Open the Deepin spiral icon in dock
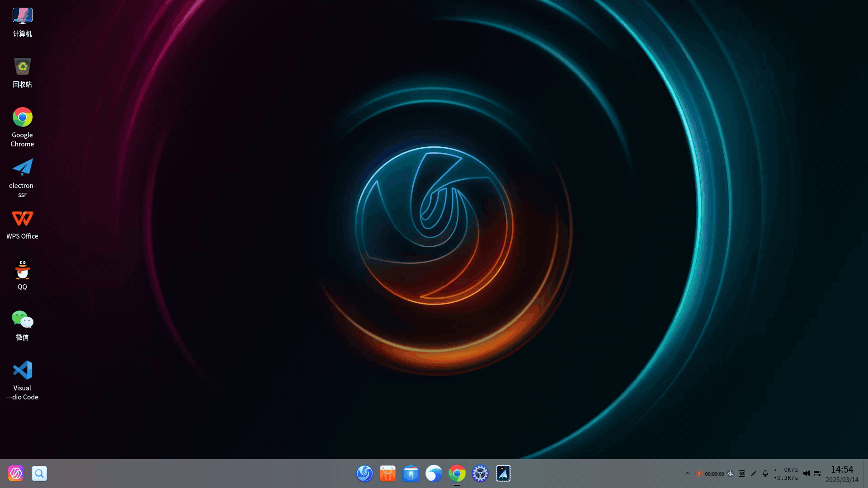This screenshot has width=868, height=488. (364, 474)
